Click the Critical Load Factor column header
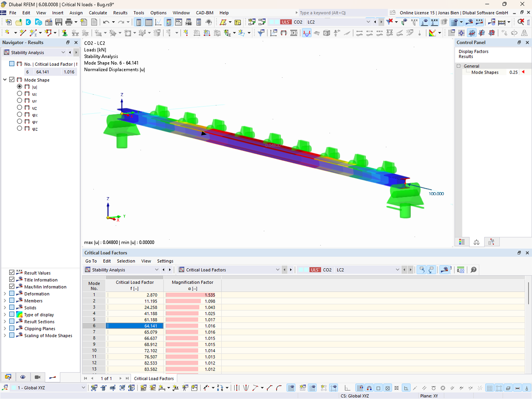Image resolution: width=532 pixels, height=399 pixels. click(x=135, y=285)
